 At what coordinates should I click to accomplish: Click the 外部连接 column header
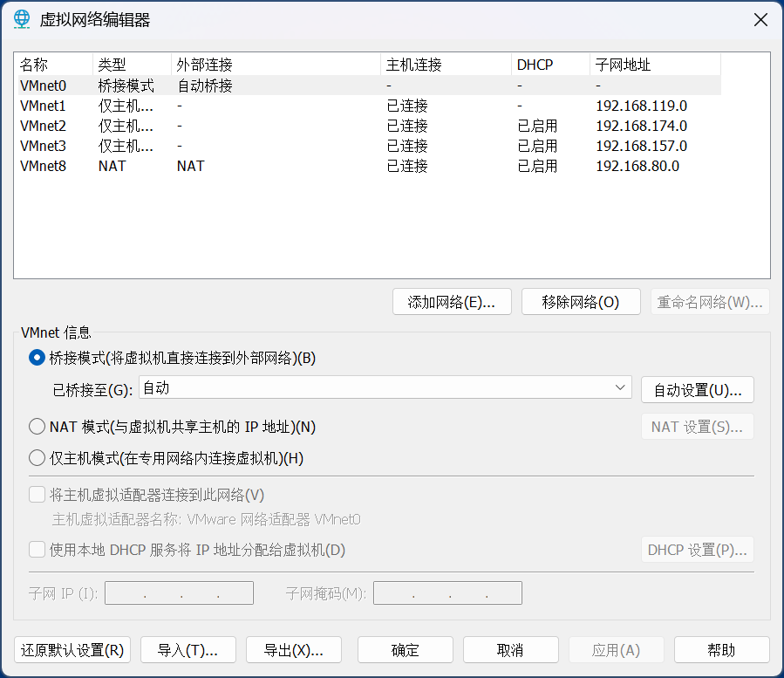pyautogui.click(x=276, y=65)
